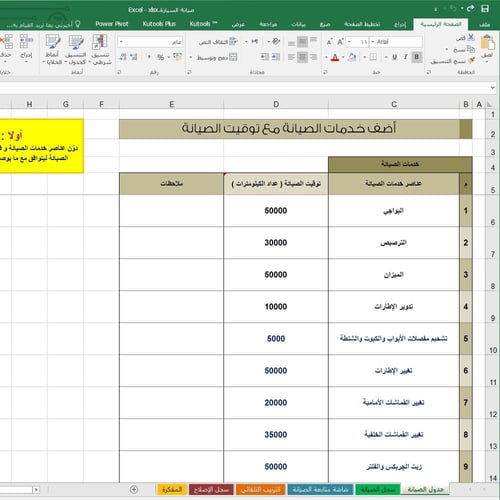Screen dimensions: 500x500
Task: Click the accounting number format icon
Action: pos(178,57)
